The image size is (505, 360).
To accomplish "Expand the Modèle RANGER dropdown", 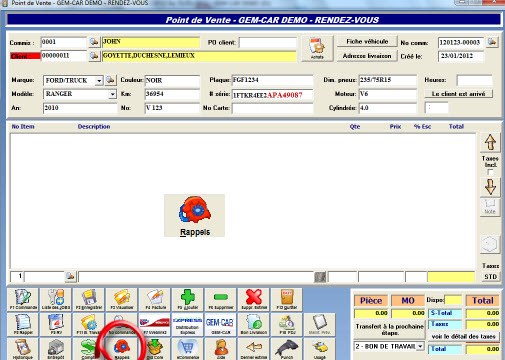I will click(112, 94).
